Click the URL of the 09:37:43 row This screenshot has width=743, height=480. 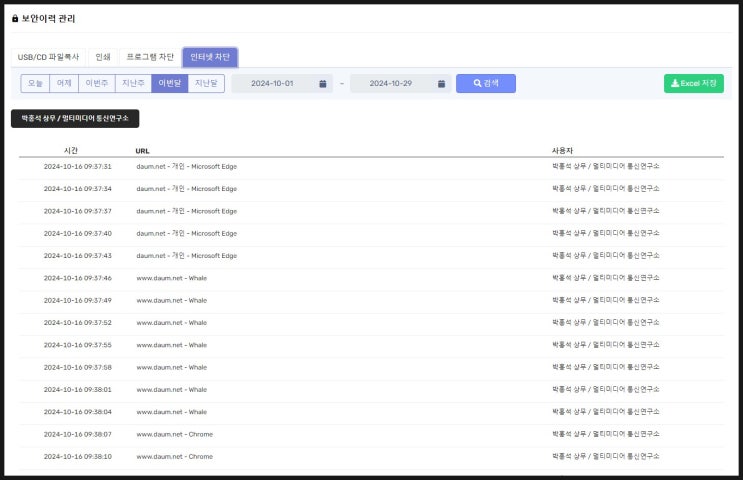tap(187, 255)
